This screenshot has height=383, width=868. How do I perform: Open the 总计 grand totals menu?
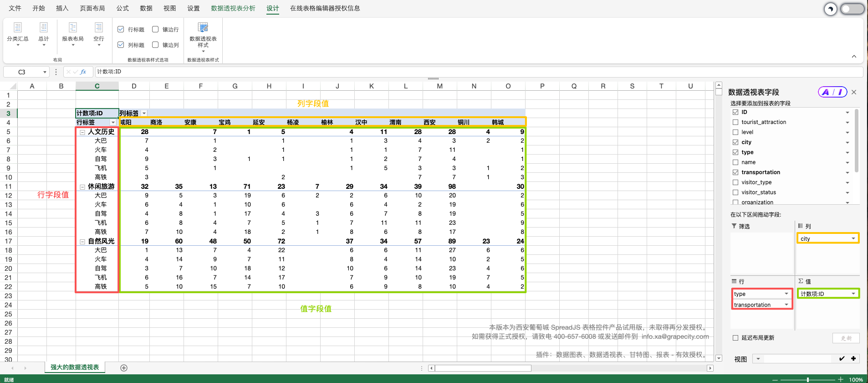(x=44, y=34)
